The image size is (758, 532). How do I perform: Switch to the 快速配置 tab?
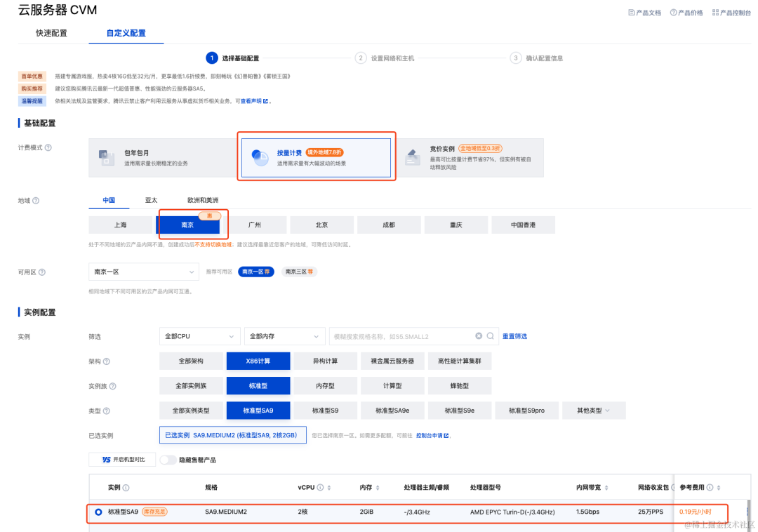pyautogui.click(x=51, y=33)
